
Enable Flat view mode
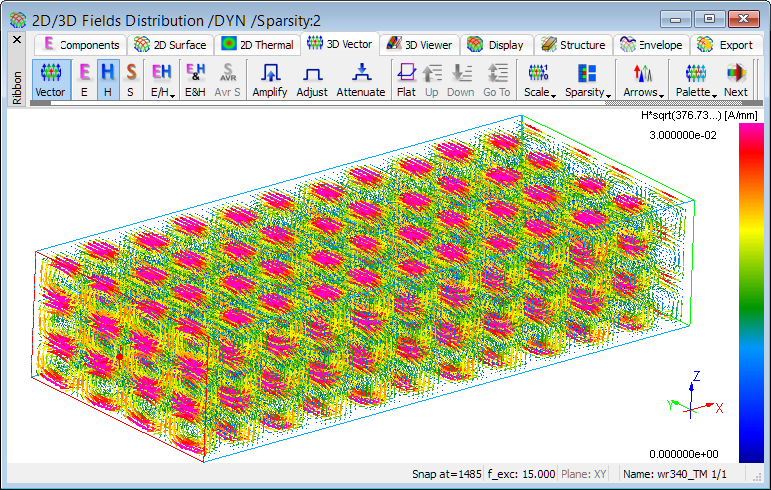[x=406, y=80]
